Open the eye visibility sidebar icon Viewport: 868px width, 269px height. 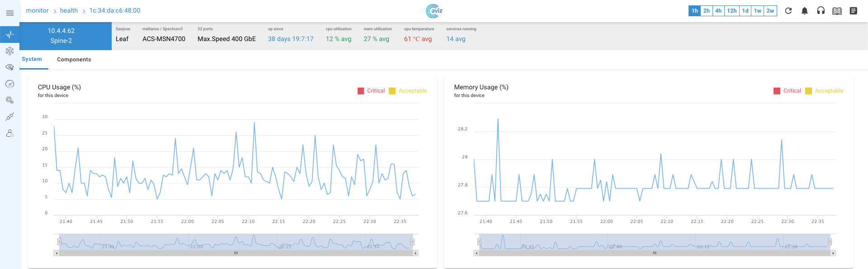(9, 67)
